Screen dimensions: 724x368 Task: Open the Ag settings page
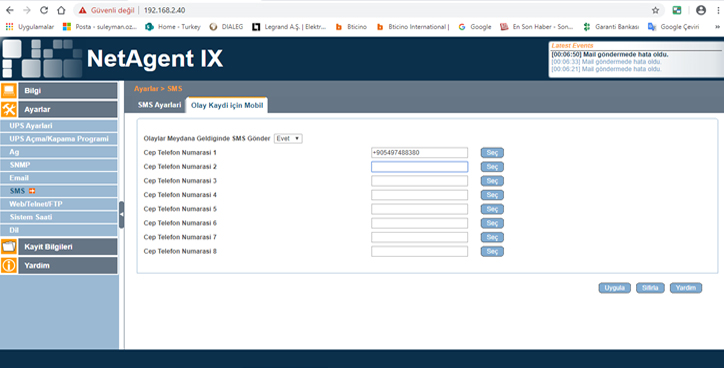coord(59,151)
